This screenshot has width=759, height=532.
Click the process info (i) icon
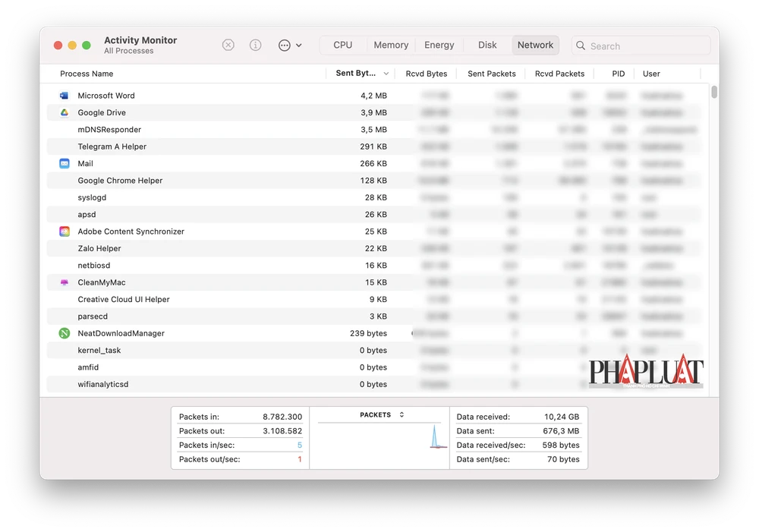pos(256,46)
